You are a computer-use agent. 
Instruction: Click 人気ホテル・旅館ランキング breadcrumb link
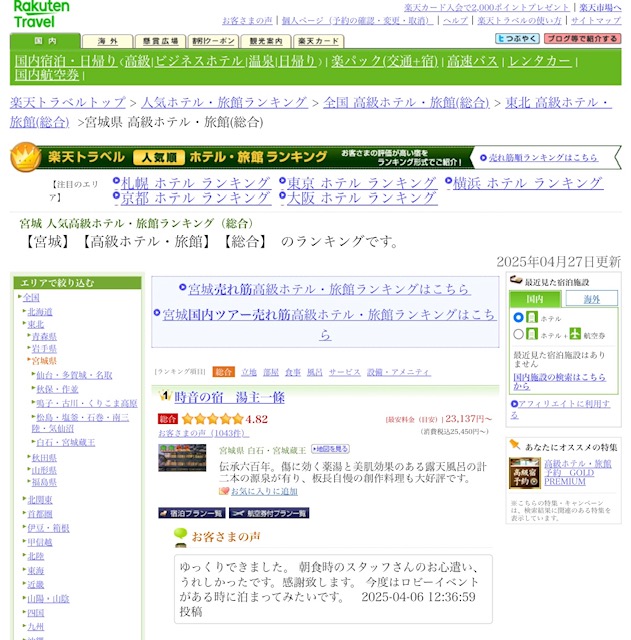coord(224,102)
